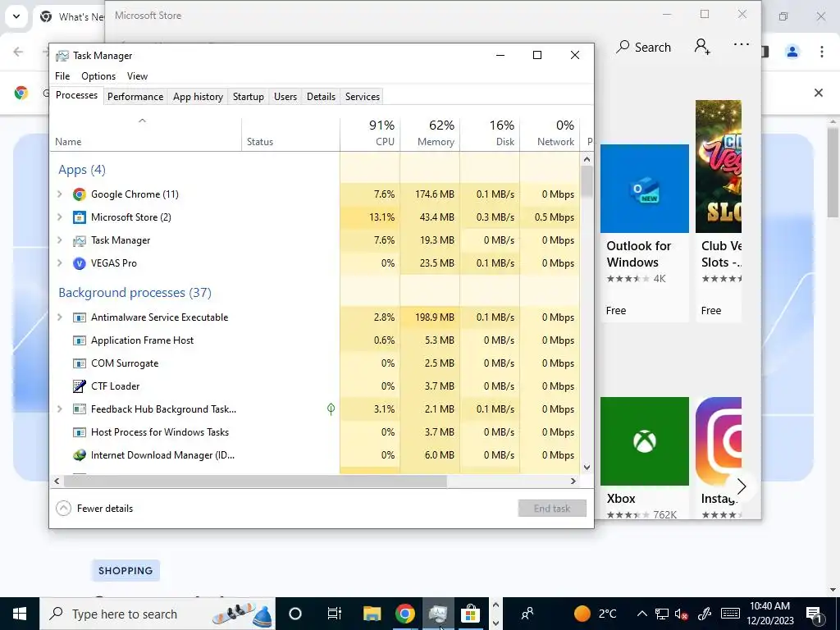Open the Options menu in Task Manager
Viewport: 840px width, 630px height.
[98, 76]
